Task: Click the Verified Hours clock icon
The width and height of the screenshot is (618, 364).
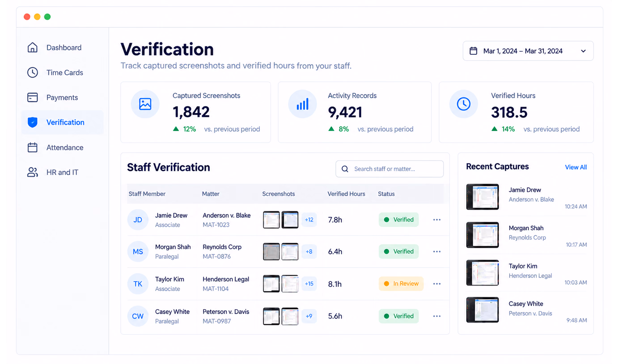Action: pyautogui.click(x=463, y=104)
